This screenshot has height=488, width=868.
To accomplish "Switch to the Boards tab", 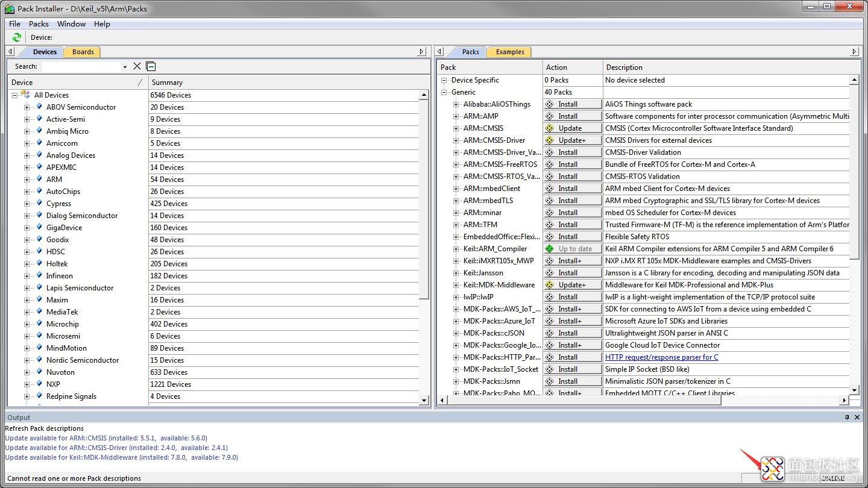I will tap(83, 52).
